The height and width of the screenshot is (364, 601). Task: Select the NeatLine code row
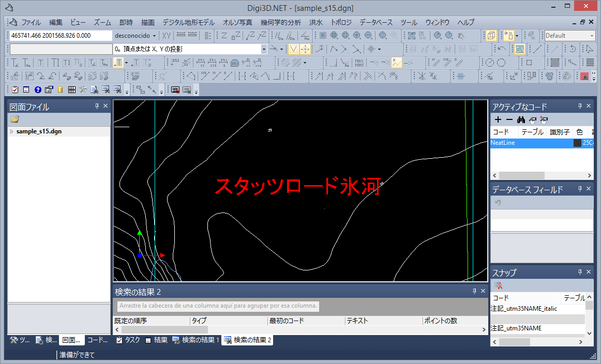click(528, 143)
